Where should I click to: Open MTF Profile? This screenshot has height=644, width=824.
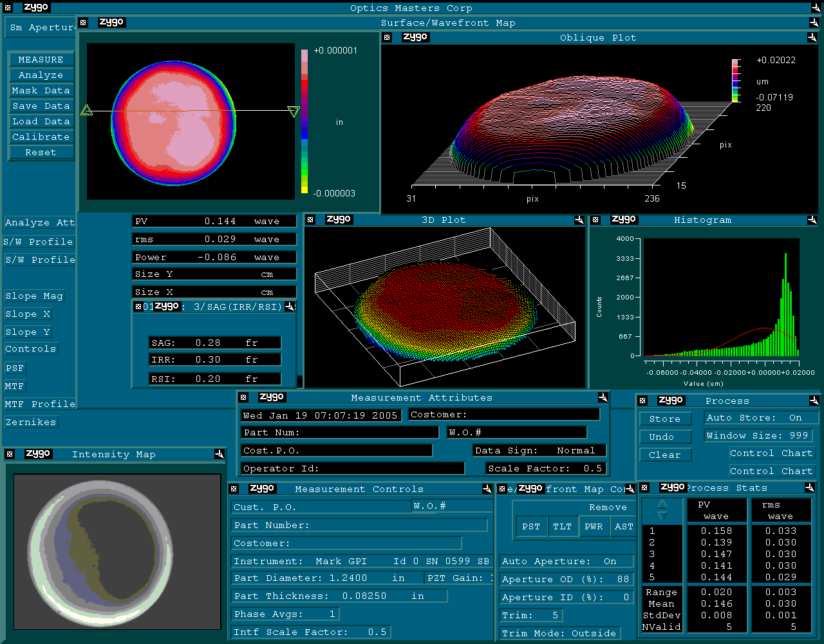(x=40, y=404)
